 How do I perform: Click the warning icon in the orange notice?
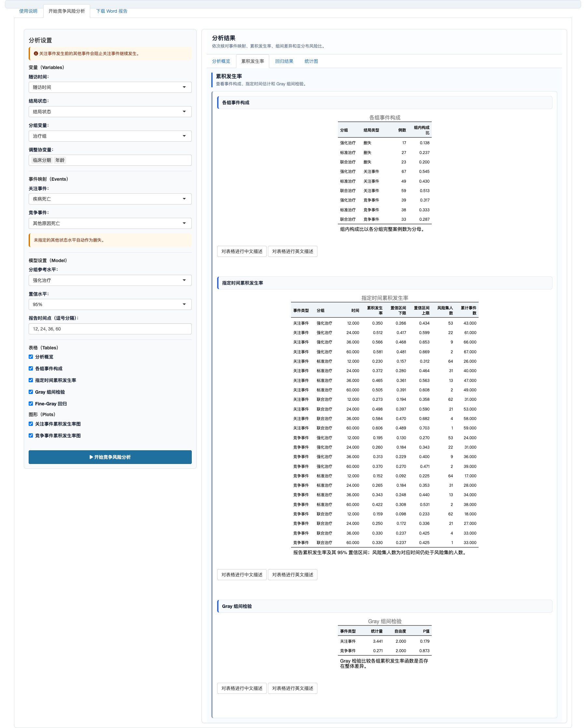coord(36,53)
